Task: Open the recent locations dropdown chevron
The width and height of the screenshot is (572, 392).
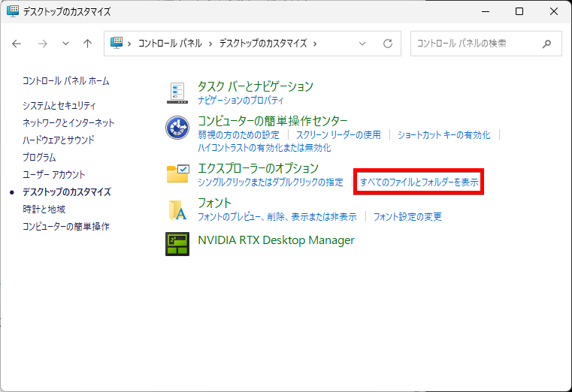Action: tap(65, 44)
